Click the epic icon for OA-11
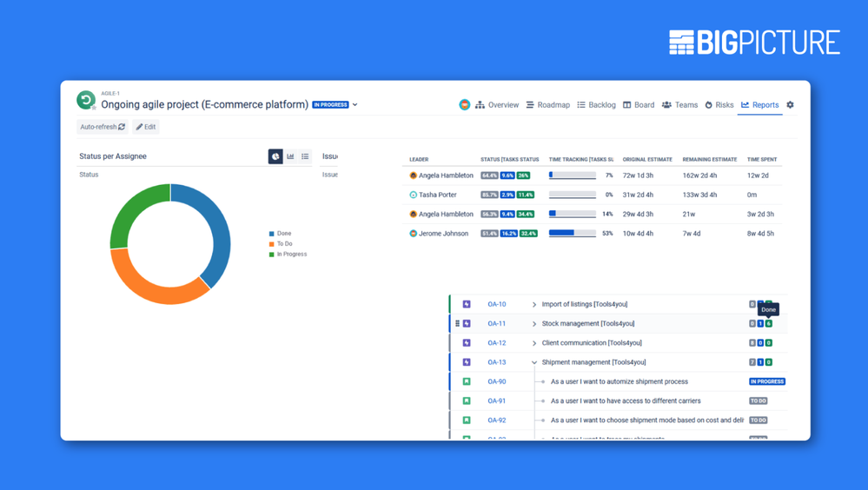This screenshot has width=868, height=490. click(x=467, y=323)
